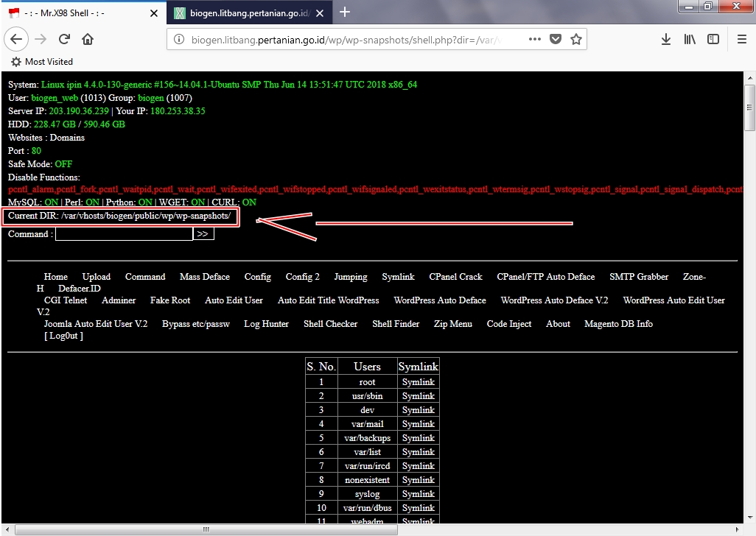Click the [ Log0ut ] link
This screenshot has width=756, height=536.
pyautogui.click(x=63, y=336)
